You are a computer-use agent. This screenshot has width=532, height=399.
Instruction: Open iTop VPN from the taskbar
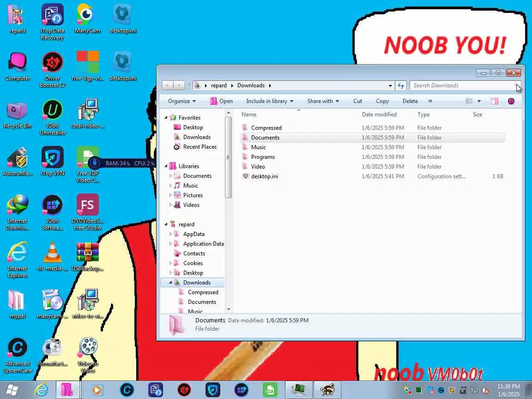[213, 390]
